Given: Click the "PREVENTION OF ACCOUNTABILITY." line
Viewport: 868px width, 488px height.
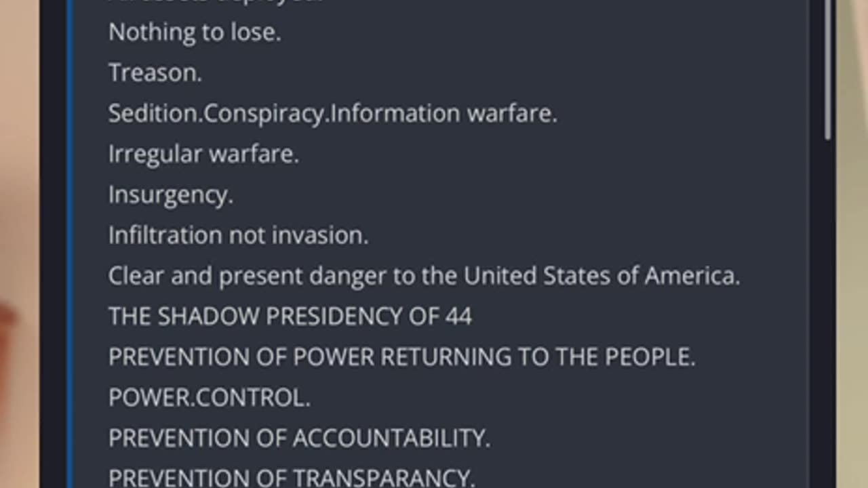Looking at the screenshot, I should pos(299,439).
